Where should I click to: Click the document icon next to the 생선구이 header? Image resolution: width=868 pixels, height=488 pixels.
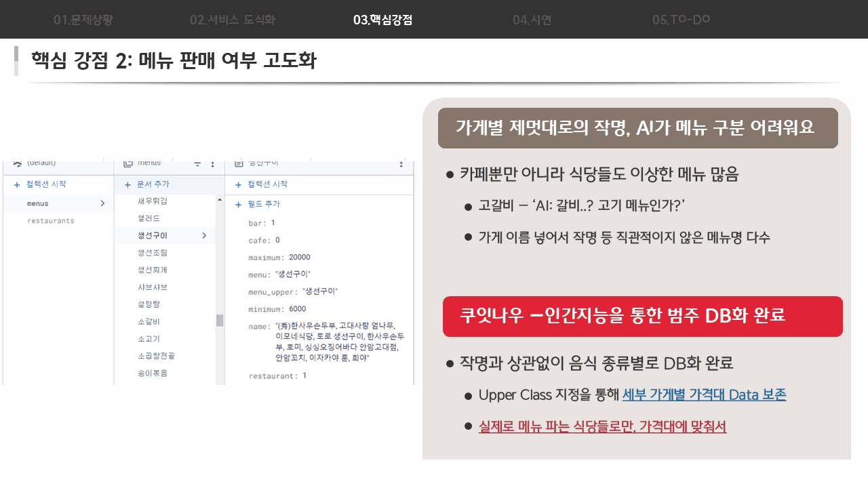tap(238, 163)
